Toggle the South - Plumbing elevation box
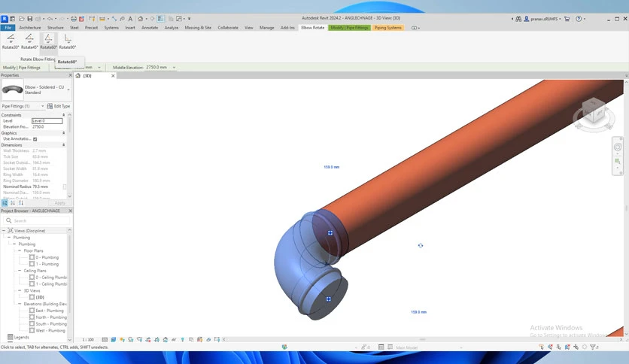This screenshot has height=364, width=629. 32,323
